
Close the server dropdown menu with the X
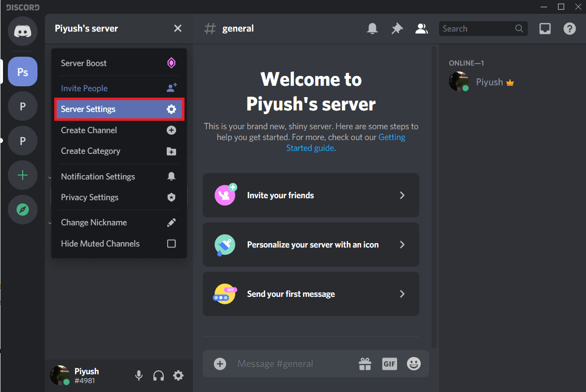click(178, 28)
